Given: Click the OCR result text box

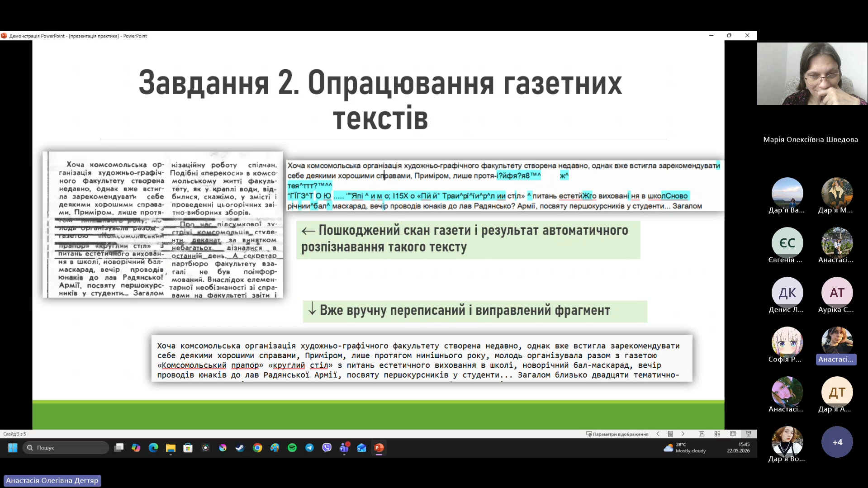Looking at the screenshot, I should pyautogui.click(x=504, y=186).
